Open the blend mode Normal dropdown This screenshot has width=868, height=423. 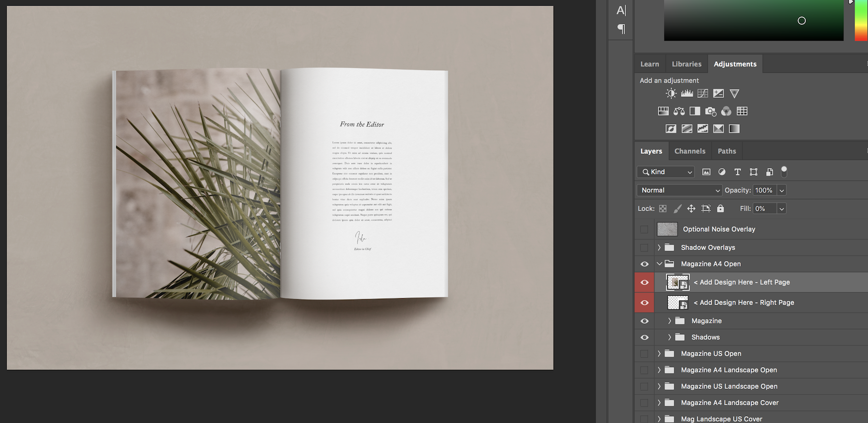[x=679, y=190]
